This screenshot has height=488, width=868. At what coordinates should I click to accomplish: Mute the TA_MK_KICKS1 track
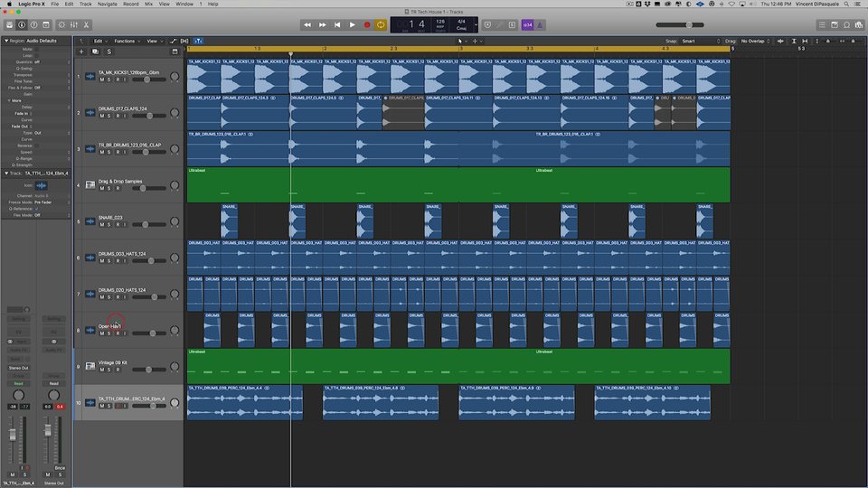coord(102,80)
